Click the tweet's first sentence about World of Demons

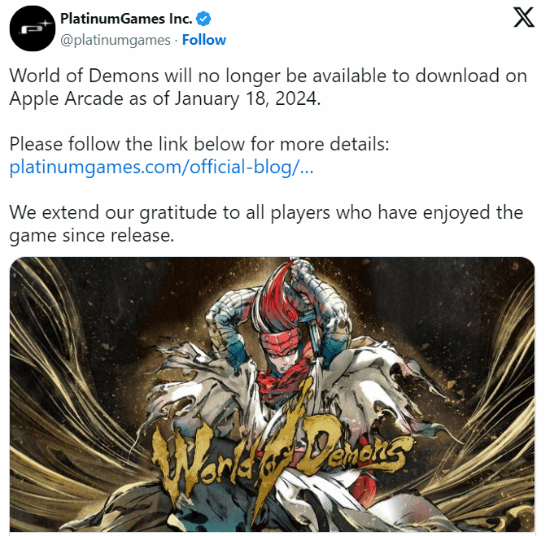click(x=268, y=87)
